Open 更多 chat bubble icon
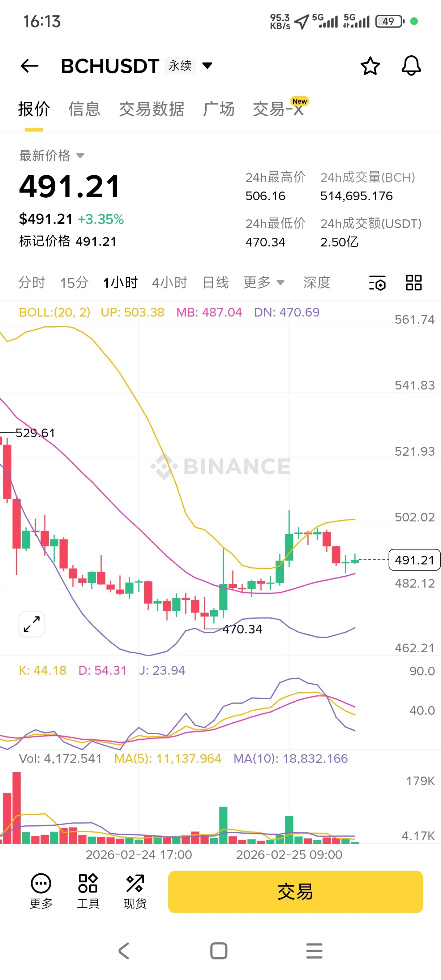Screen dimensions: 441x980 [x=41, y=891]
